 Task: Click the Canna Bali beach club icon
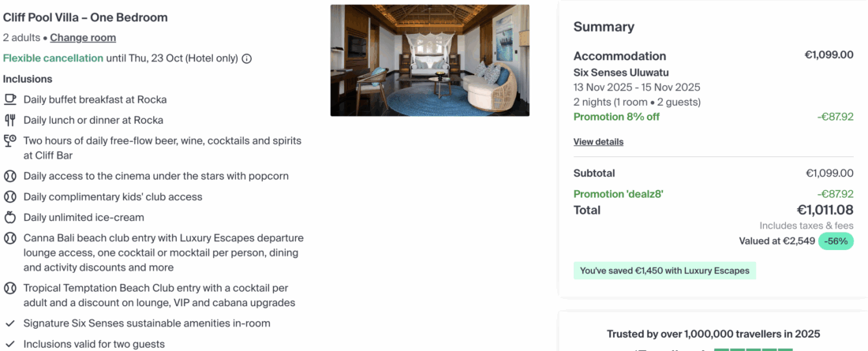tap(10, 237)
